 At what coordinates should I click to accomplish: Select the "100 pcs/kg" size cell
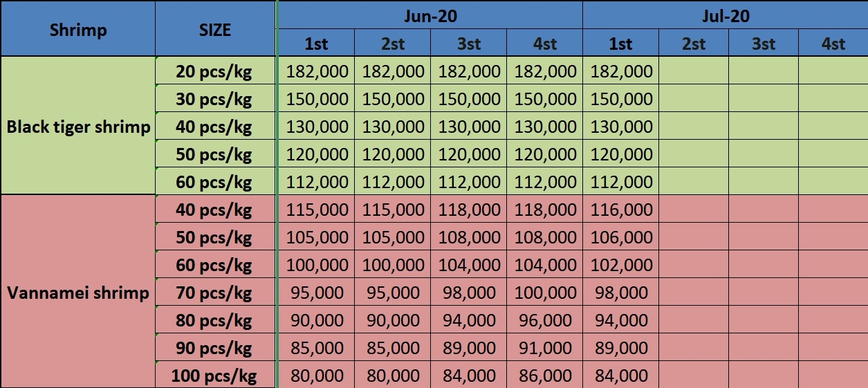[215, 376]
